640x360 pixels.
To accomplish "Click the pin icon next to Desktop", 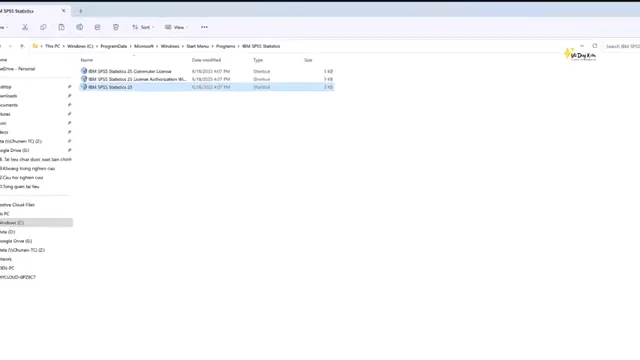I will click(69, 87).
